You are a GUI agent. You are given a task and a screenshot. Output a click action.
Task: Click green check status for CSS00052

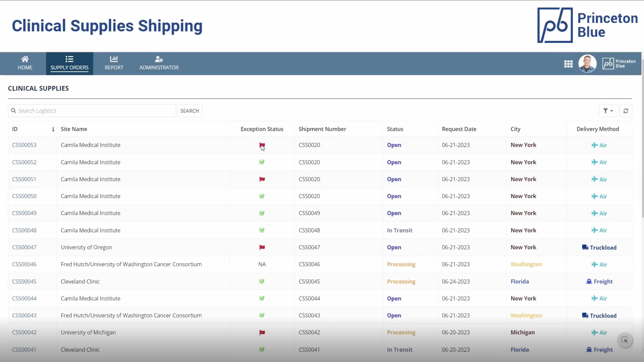(x=262, y=162)
